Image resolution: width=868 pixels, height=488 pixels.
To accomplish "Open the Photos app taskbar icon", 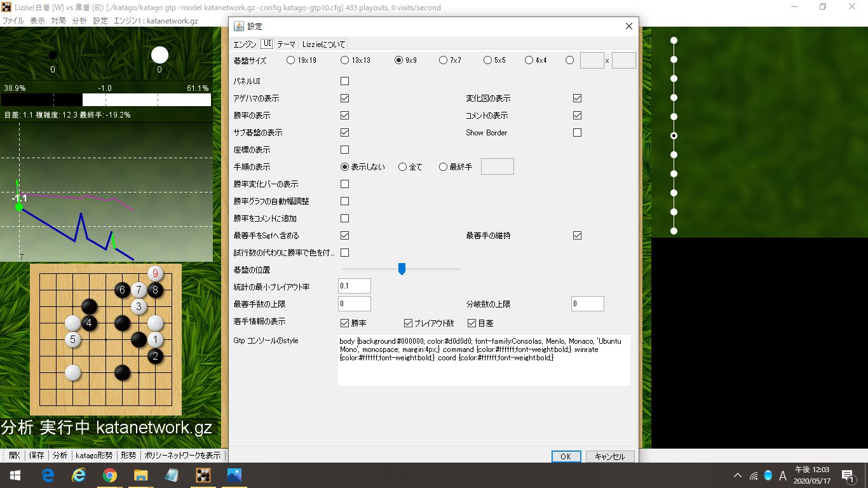I will click(234, 475).
